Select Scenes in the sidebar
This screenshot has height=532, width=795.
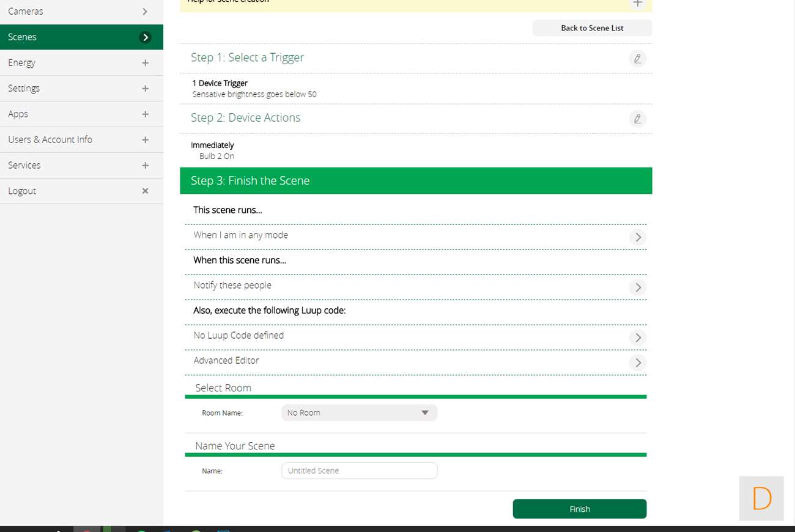pyautogui.click(x=81, y=37)
